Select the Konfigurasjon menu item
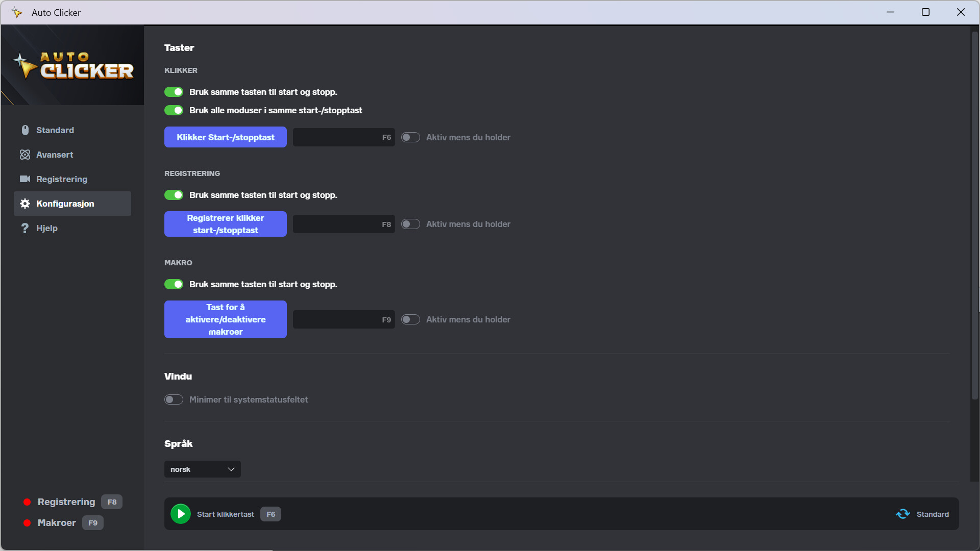This screenshot has height=551, width=980. (x=72, y=204)
